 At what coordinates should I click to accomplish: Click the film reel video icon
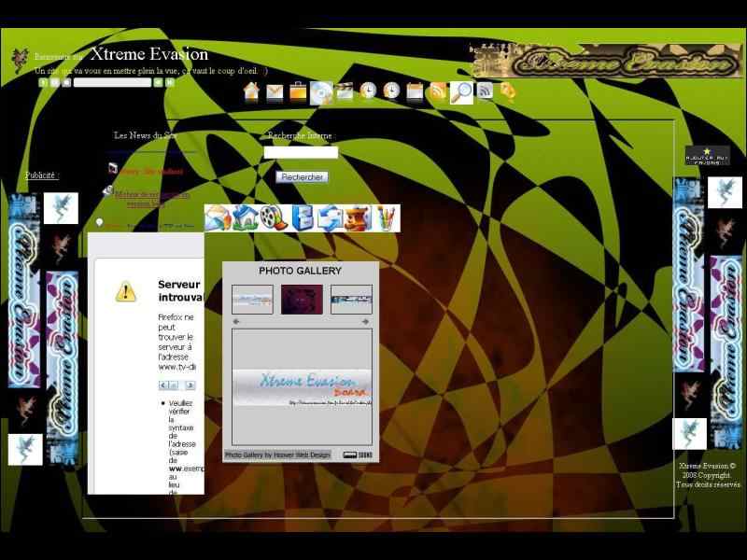pyautogui.click(x=273, y=218)
